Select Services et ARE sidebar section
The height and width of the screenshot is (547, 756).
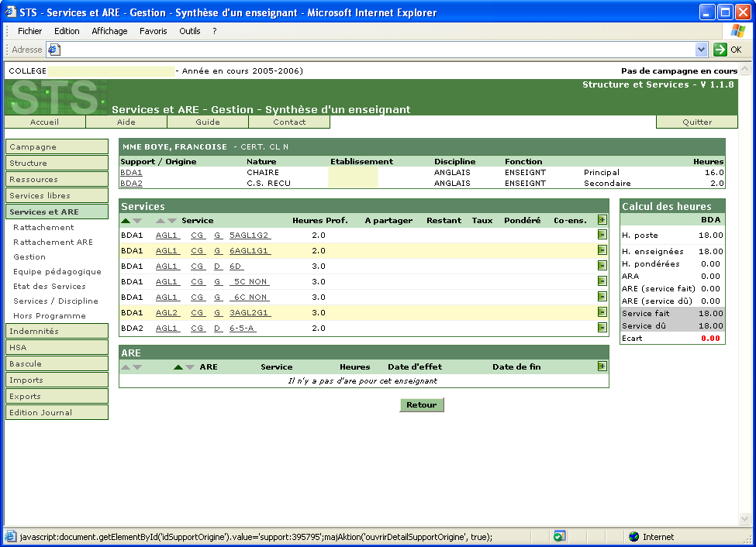[x=57, y=212]
